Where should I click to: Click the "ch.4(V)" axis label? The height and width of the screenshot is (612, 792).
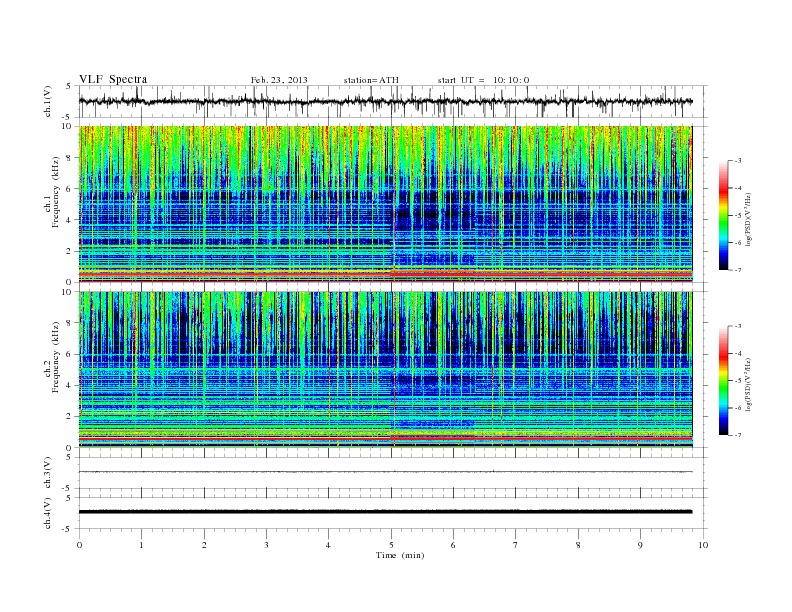[x=48, y=513]
